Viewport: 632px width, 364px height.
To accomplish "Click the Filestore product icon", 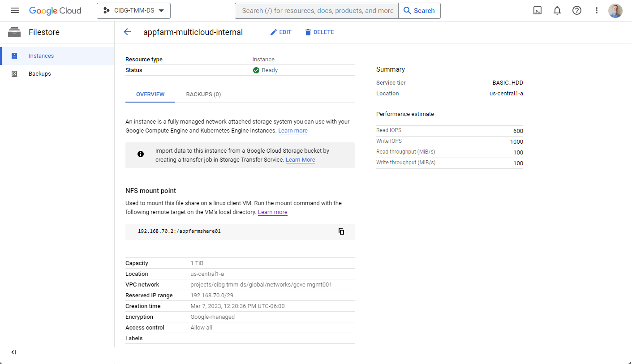I will pyautogui.click(x=14, y=32).
